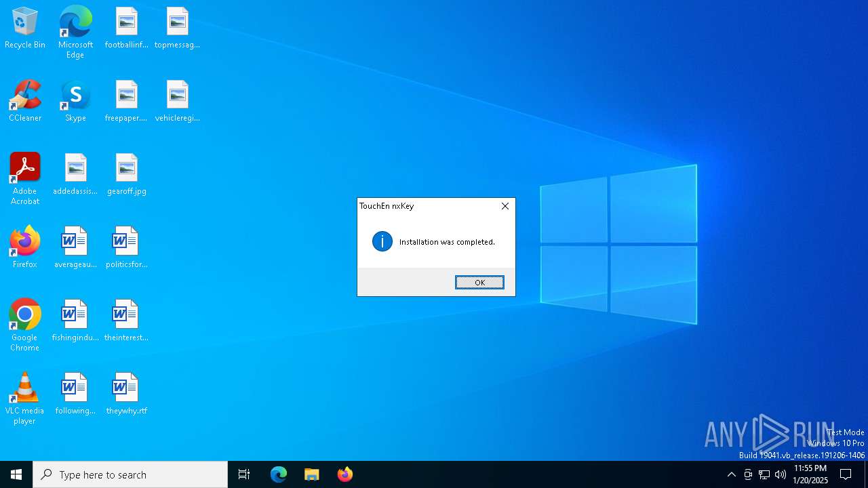Select the CCleaner desktop shortcut

[x=25, y=102]
